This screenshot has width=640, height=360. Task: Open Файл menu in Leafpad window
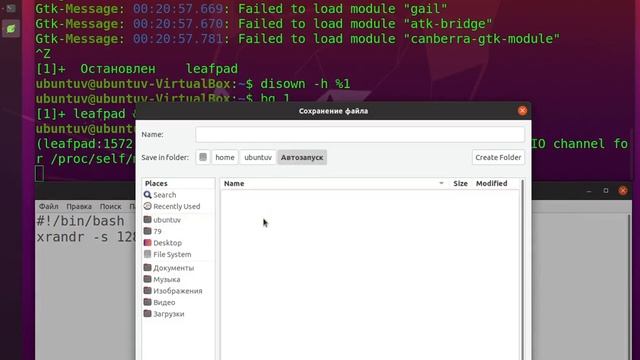[x=49, y=207]
